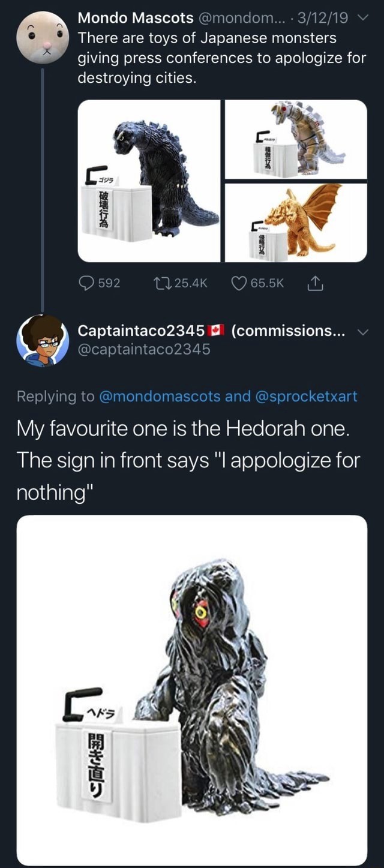This screenshot has height=868, width=384.
Task: Expand the Mondo Mascots tweet options chevron
Action: click(361, 19)
